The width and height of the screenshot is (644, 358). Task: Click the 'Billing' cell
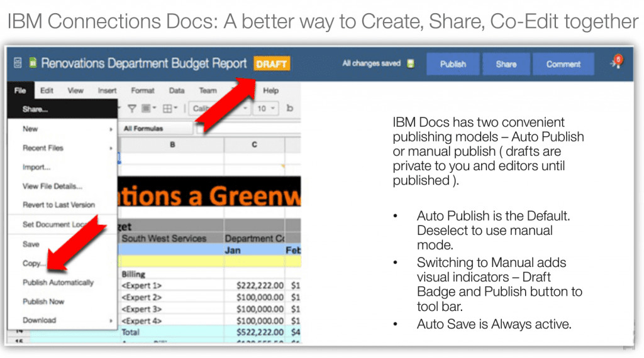tap(171, 274)
